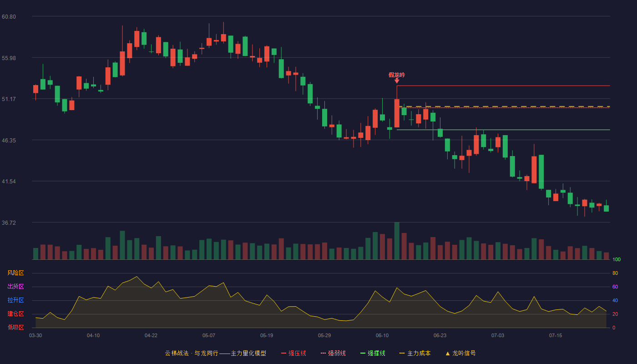Viewport: 637px width, 364px height.
Task: Click the 05-07 date axis label
Action: click(x=209, y=335)
